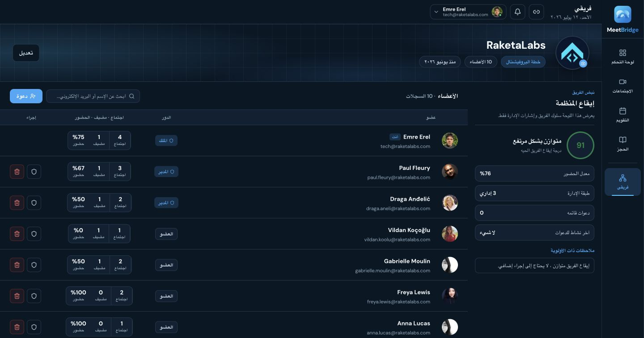Image resolution: width=644 pixels, height=338 pixels.
Task: Delete Paul Fleury from the team
Action: click(x=17, y=172)
